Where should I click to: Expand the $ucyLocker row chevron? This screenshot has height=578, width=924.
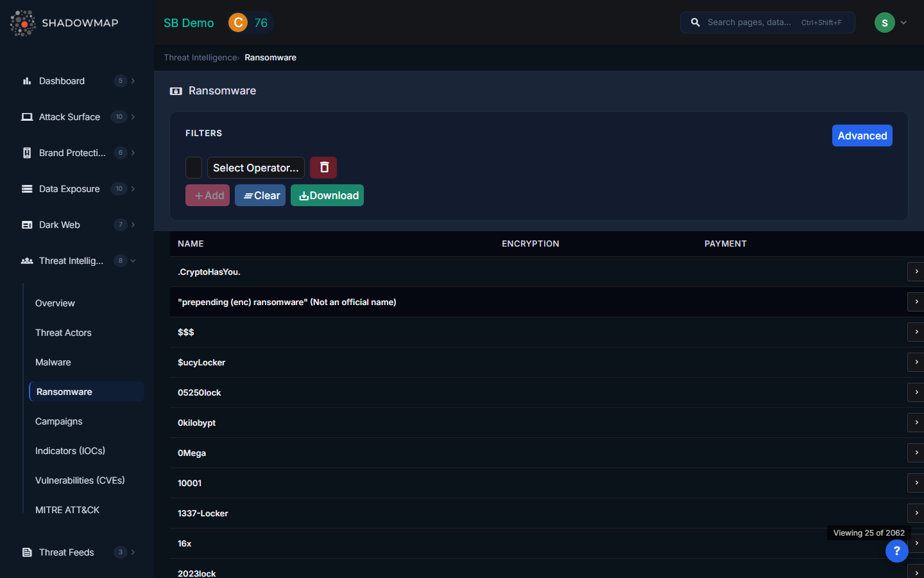pyautogui.click(x=916, y=362)
